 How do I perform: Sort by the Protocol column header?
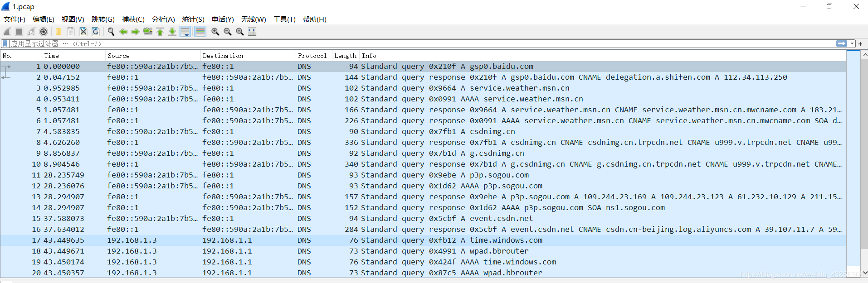pos(314,56)
